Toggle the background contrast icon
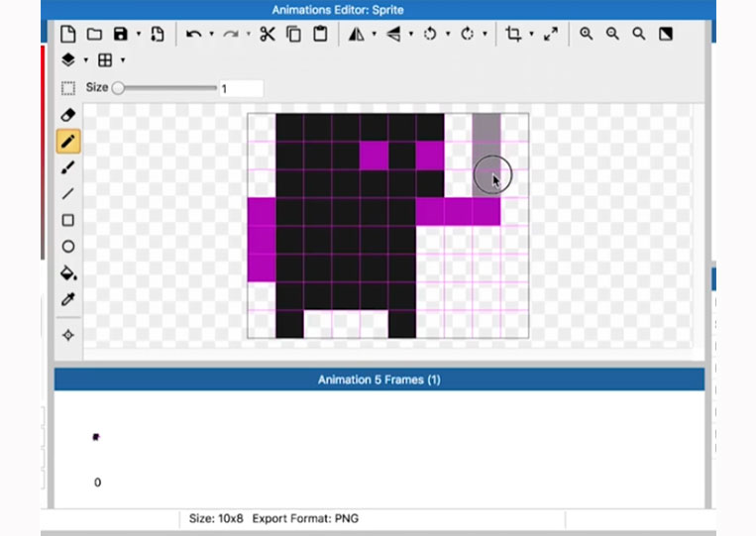The image size is (756, 536). (x=666, y=34)
